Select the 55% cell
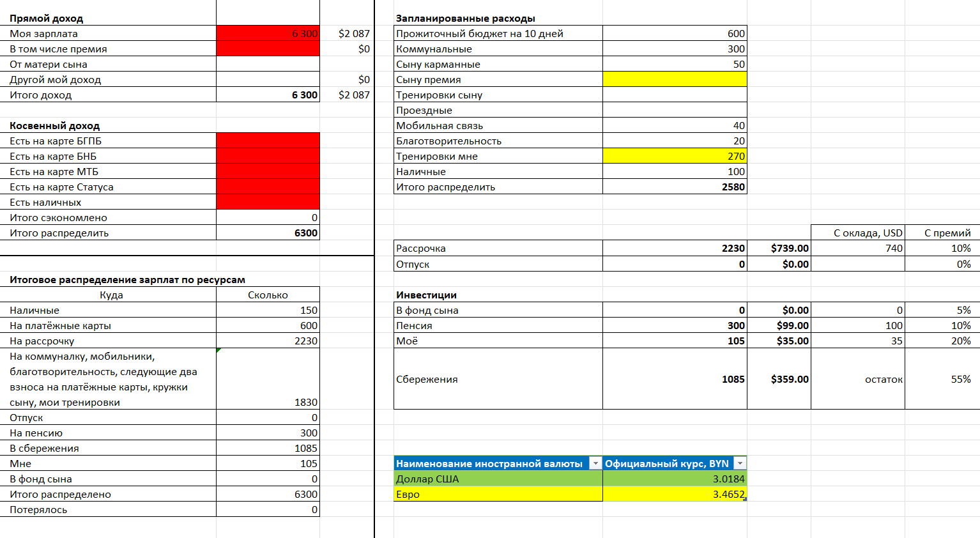Viewport: 980px width, 538px height. coord(942,379)
